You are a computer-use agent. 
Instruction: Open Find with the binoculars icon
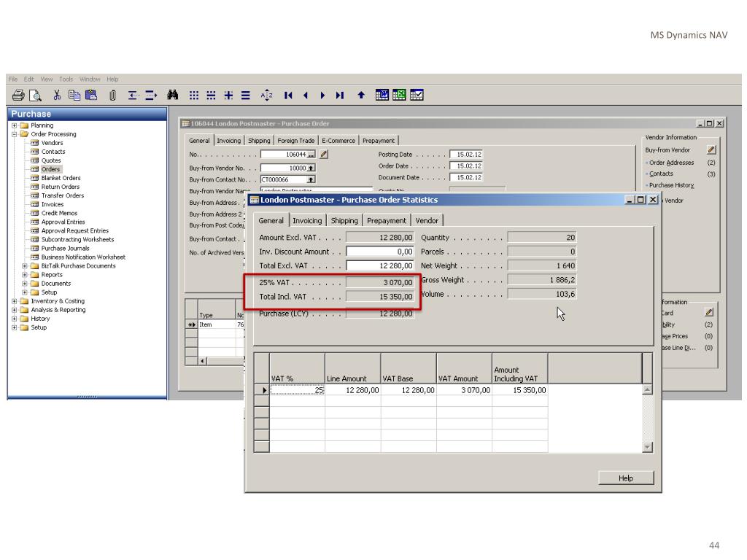coord(172,96)
